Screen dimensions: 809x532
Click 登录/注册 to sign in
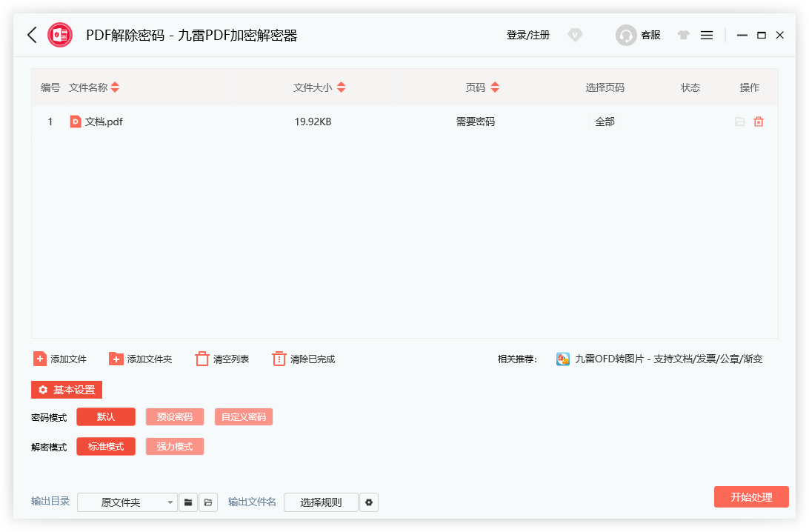click(x=528, y=35)
